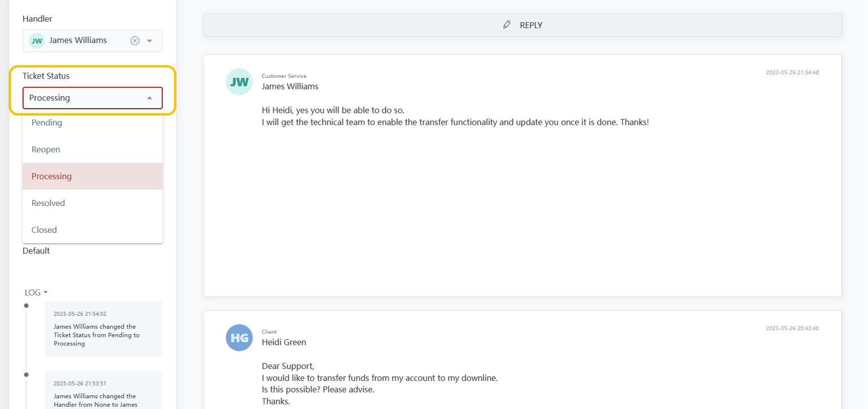
Task: Click the second log timeline dot
Action: pyautogui.click(x=26, y=375)
